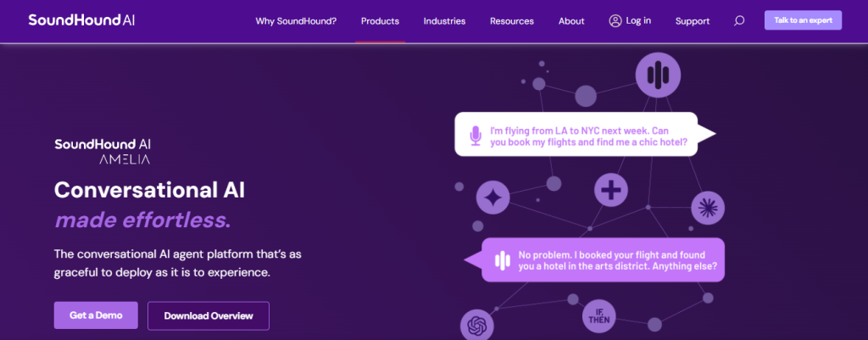Viewport: 868px width, 340px height.
Task: Open the About menu
Action: pyautogui.click(x=571, y=21)
